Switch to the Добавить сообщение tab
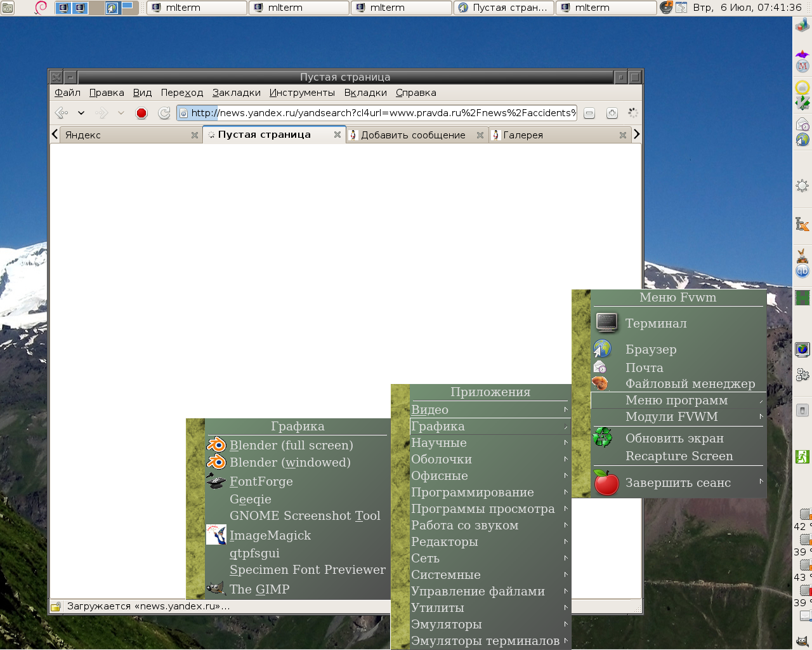Viewport: 812px width, 650px height. coord(413,135)
